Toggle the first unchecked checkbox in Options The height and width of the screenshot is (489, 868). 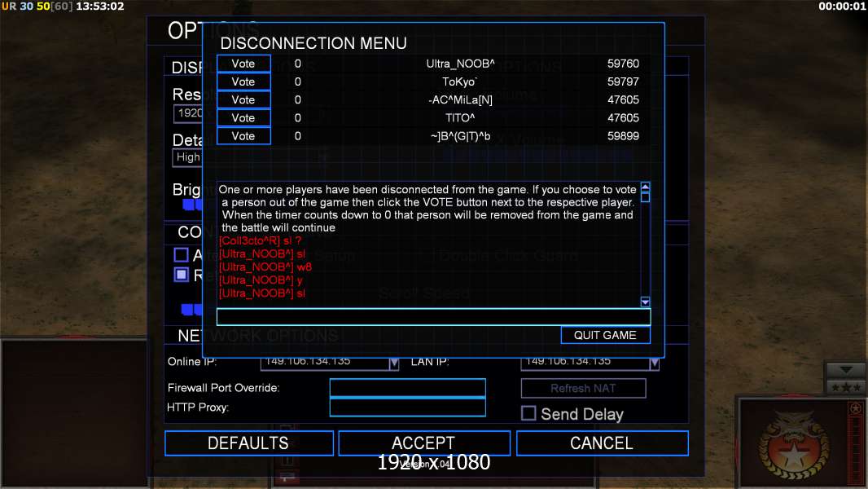(181, 255)
